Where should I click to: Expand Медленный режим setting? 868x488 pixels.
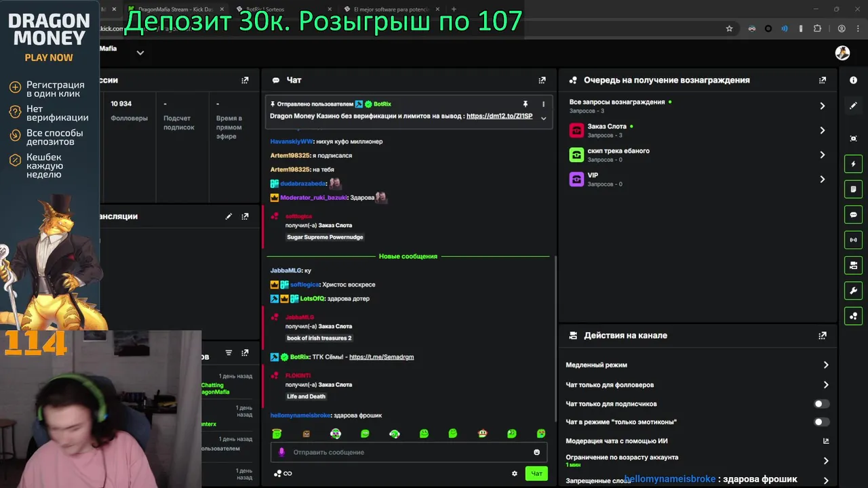pos(826,365)
